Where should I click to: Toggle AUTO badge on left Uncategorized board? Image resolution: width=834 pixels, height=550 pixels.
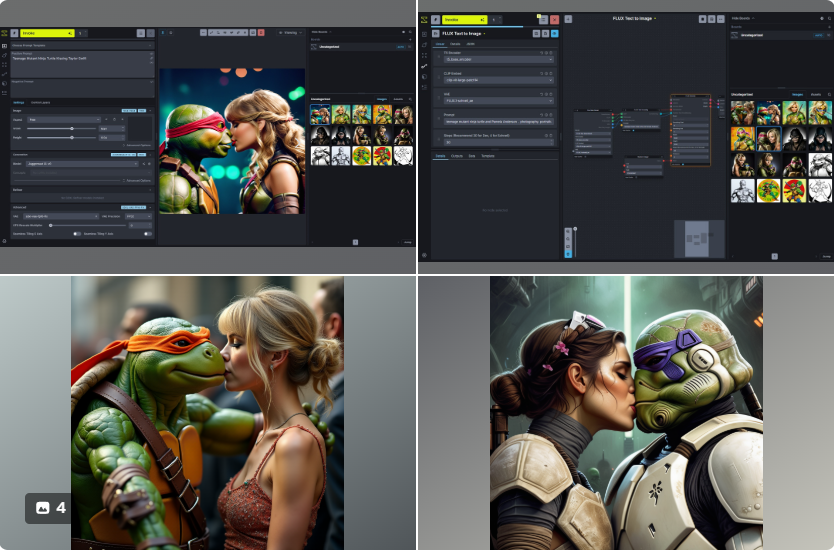click(x=401, y=47)
